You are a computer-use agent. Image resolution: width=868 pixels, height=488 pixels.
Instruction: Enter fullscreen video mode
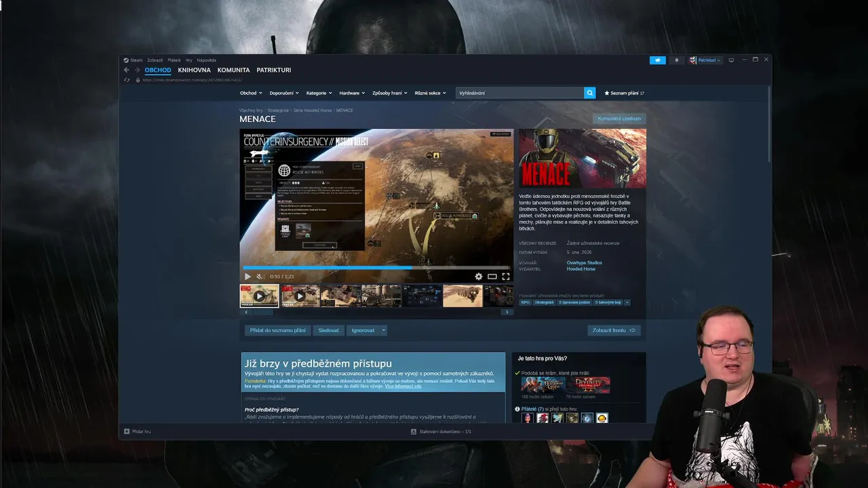coord(506,277)
